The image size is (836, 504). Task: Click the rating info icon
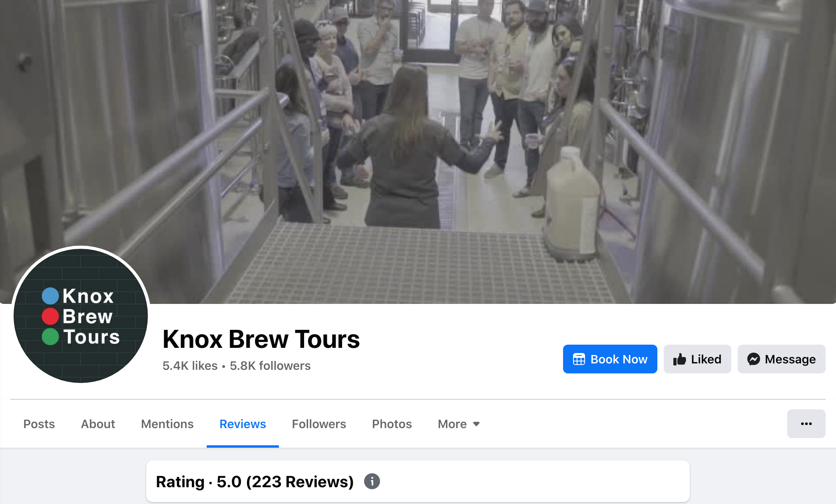(372, 481)
